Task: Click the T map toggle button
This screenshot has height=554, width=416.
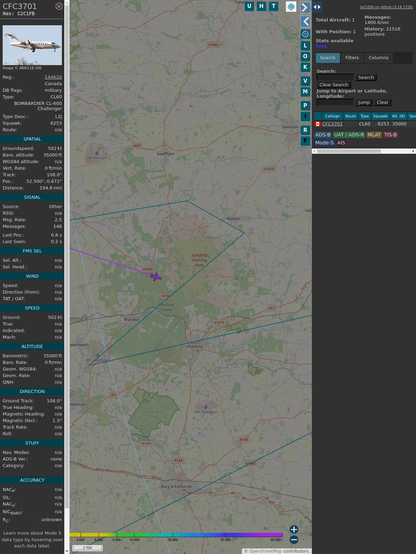Action: (x=273, y=6)
